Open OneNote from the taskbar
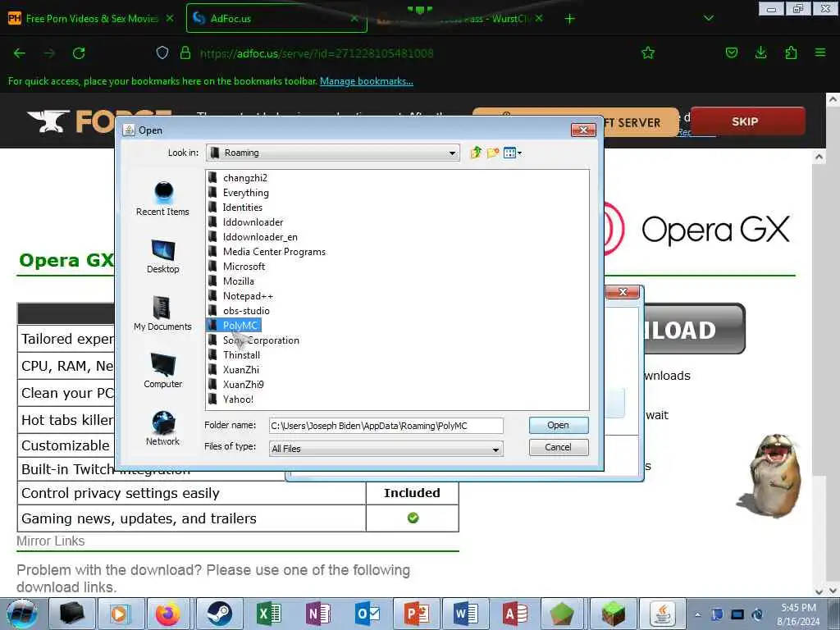Image resolution: width=840 pixels, height=630 pixels. tap(317, 614)
